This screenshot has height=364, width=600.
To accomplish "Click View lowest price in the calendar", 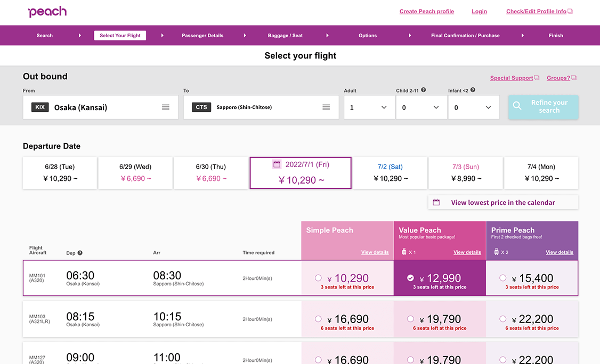I will tap(503, 202).
